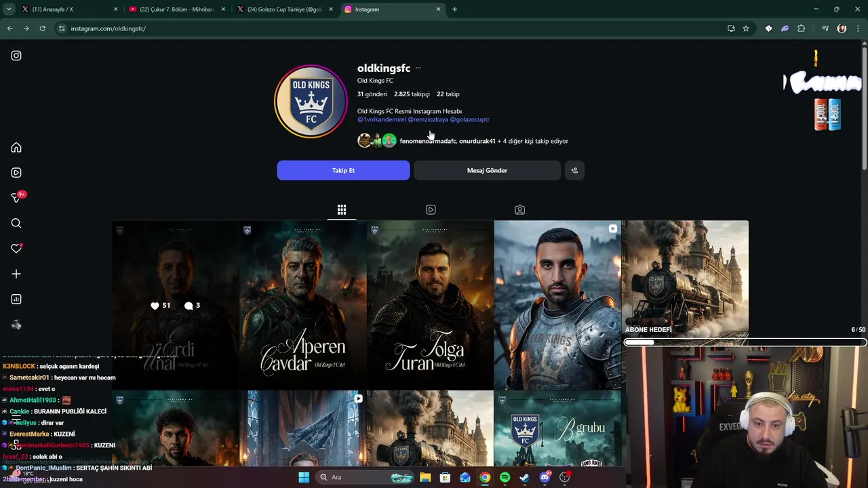Screen dimensions: 868x488
Task: Reload the Instagram page
Action: pyautogui.click(x=42, y=28)
